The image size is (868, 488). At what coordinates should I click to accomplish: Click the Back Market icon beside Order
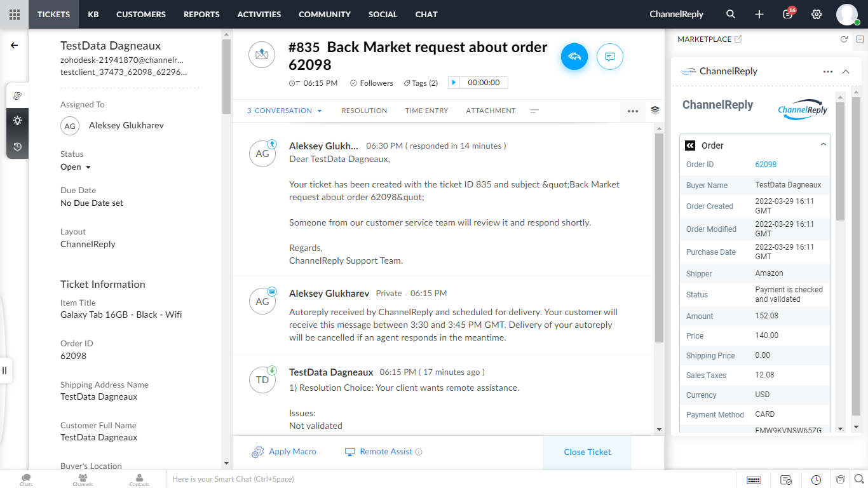coord(690,146)
